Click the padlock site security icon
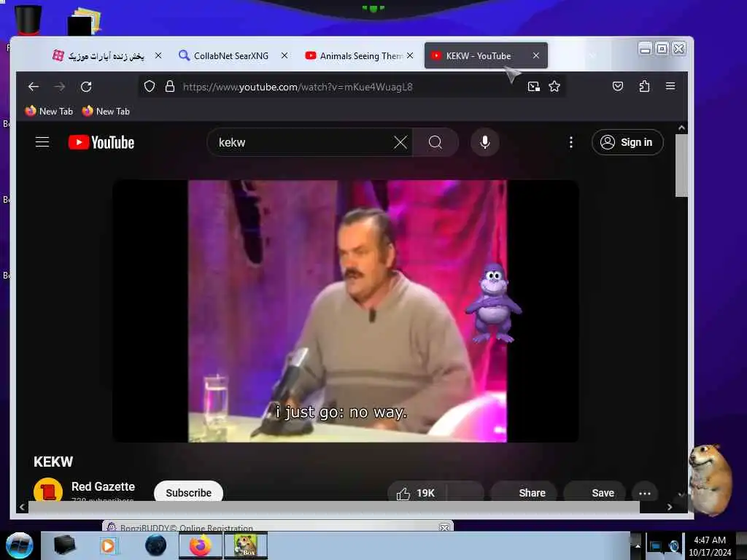Image resolution: width=747 pixels, height=560 pixels. tap(169, 87)
